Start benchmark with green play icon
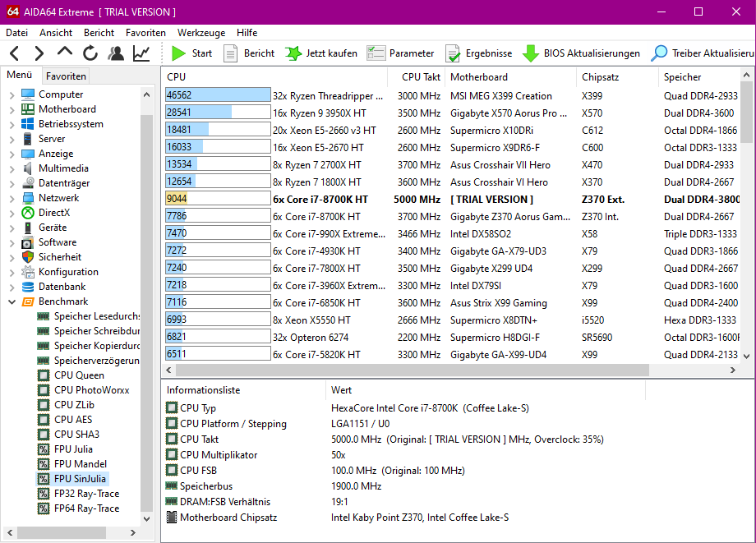The image size is (756, 543). click(x=179, y=53)
